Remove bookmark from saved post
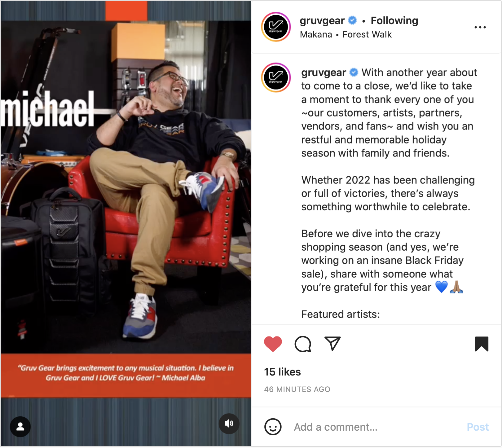This screenshot has width=502, height=448. point(482,344)
